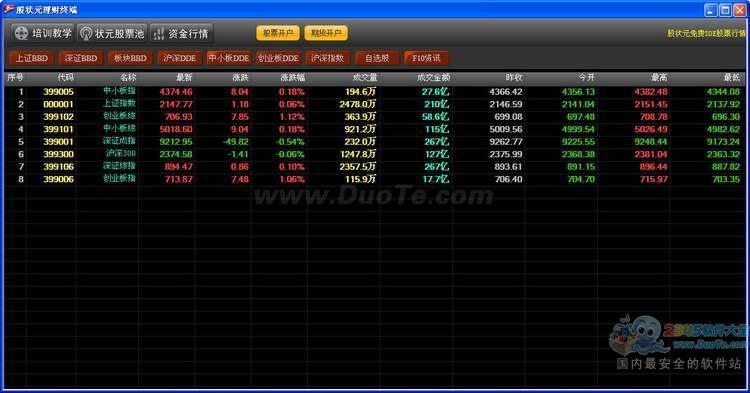Click the scrolling yellow promo text link
750x393 pixels.
[706, 33]
